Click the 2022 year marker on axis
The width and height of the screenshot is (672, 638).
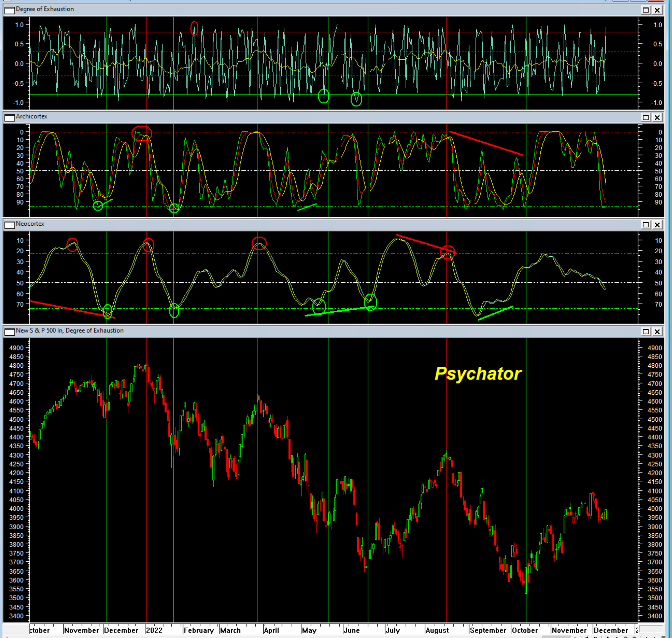[x=154, y=630]
